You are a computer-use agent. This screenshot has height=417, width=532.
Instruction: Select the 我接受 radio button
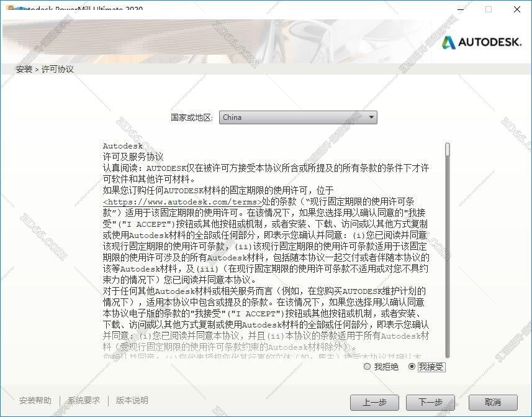coord(412,367)
